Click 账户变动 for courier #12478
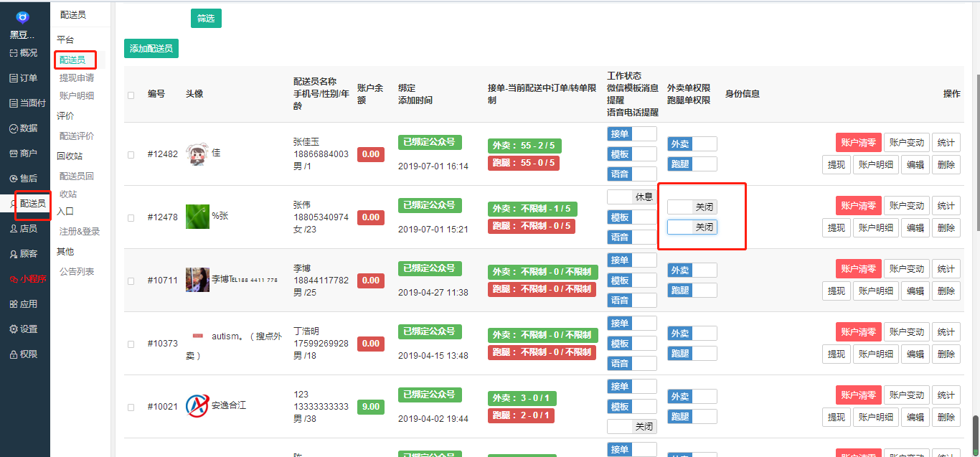 point(907,206)
